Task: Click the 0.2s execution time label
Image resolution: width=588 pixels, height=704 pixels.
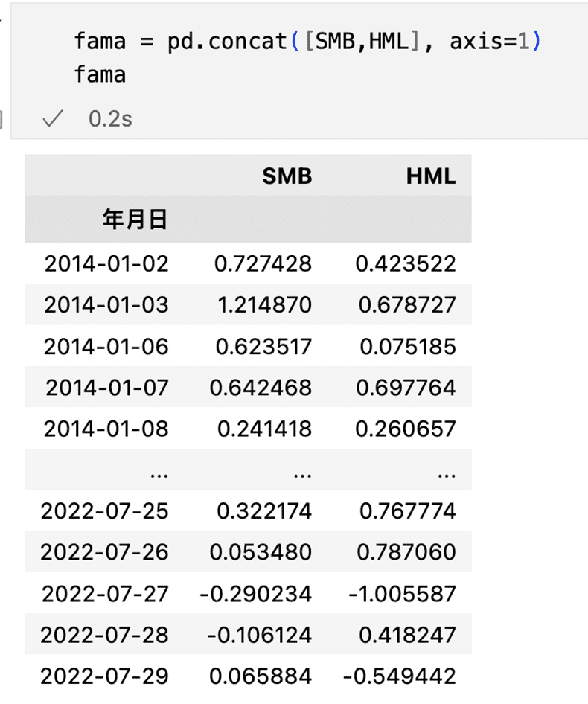Action: (109, 119)
